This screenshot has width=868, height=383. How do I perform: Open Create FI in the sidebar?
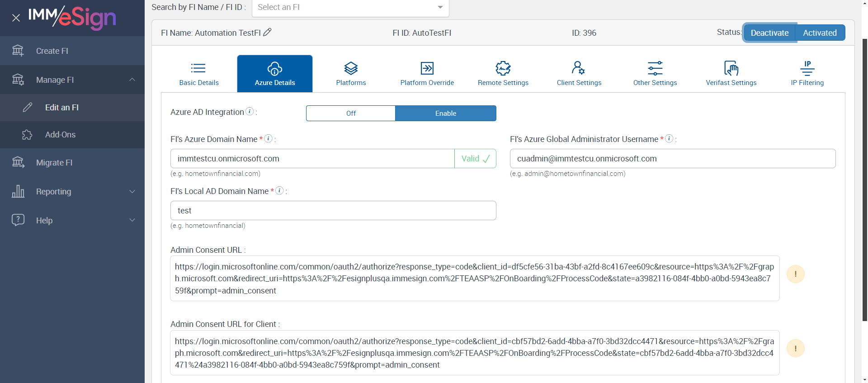tap(72, 51)
